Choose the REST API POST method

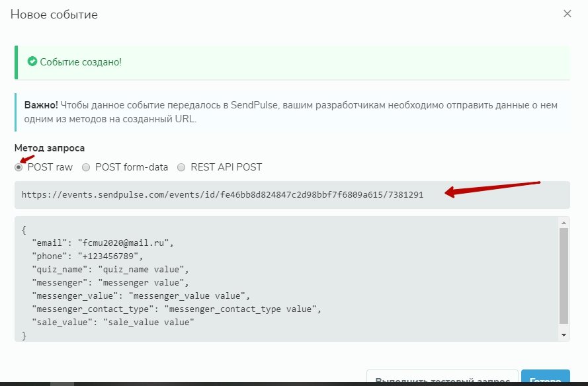pyautogui.click(x=181, y=167)
